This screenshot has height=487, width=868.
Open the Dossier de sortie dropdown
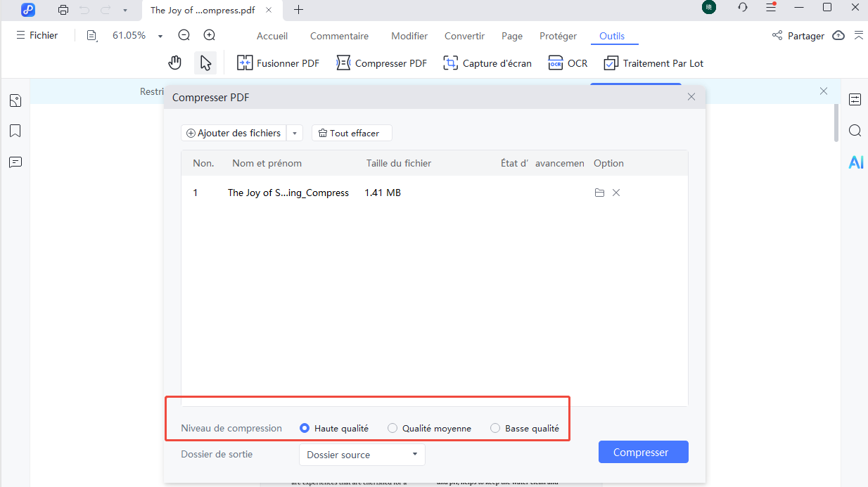(x=362, y=455)
